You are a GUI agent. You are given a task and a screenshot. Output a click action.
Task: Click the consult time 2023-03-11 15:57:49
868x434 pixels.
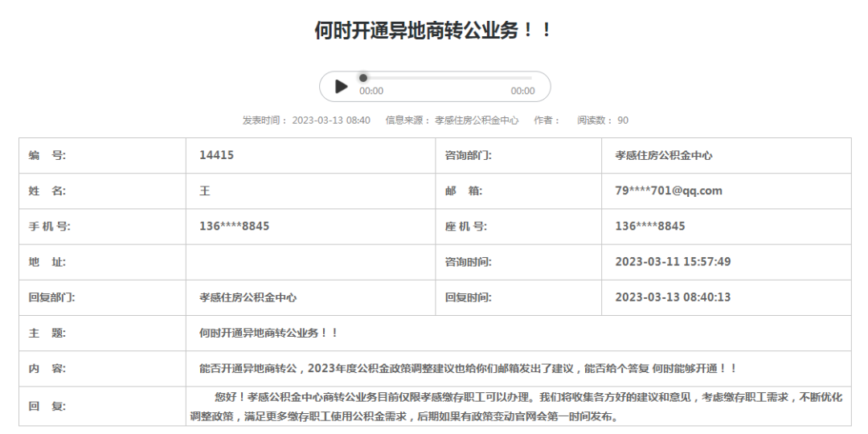[x=672, y=261]
